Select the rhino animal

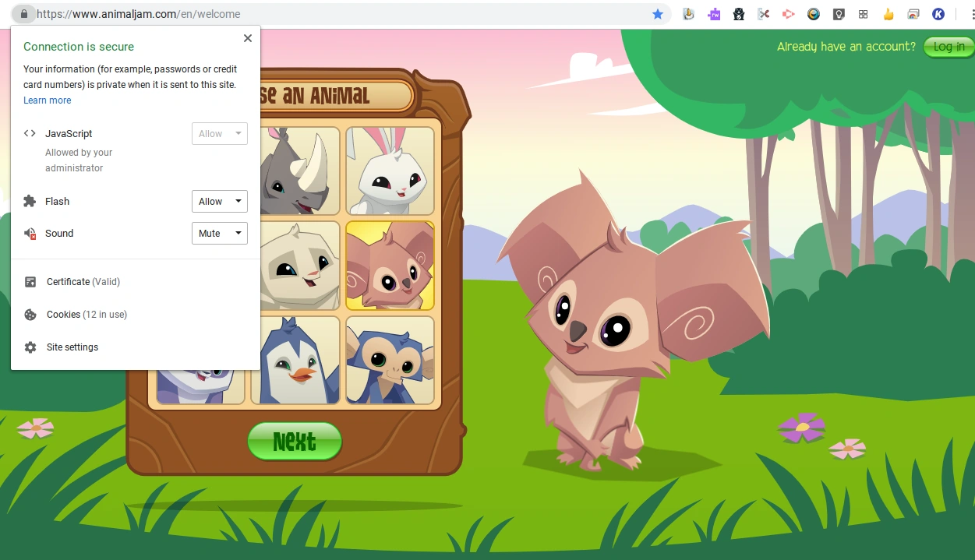pyautogui.click(x=300, y=171)
